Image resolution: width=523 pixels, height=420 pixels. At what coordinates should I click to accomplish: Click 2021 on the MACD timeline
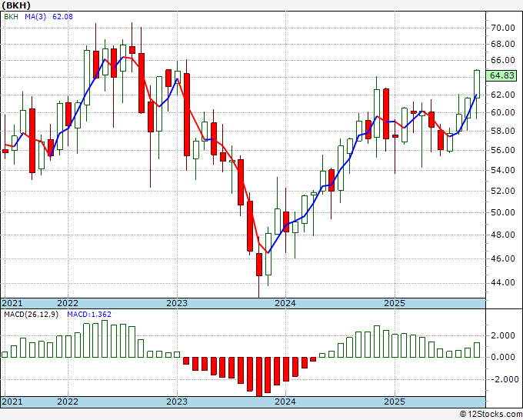point(12,402)
